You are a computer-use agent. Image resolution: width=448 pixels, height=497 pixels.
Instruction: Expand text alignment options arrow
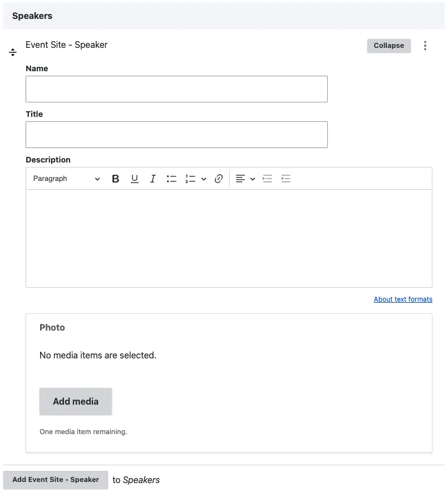click(x=253, y=179)
